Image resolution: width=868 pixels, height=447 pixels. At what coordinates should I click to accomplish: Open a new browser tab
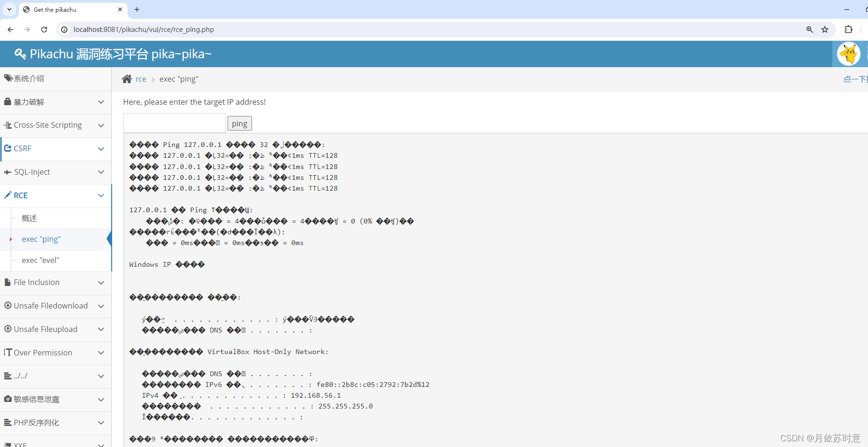(137, 9)
